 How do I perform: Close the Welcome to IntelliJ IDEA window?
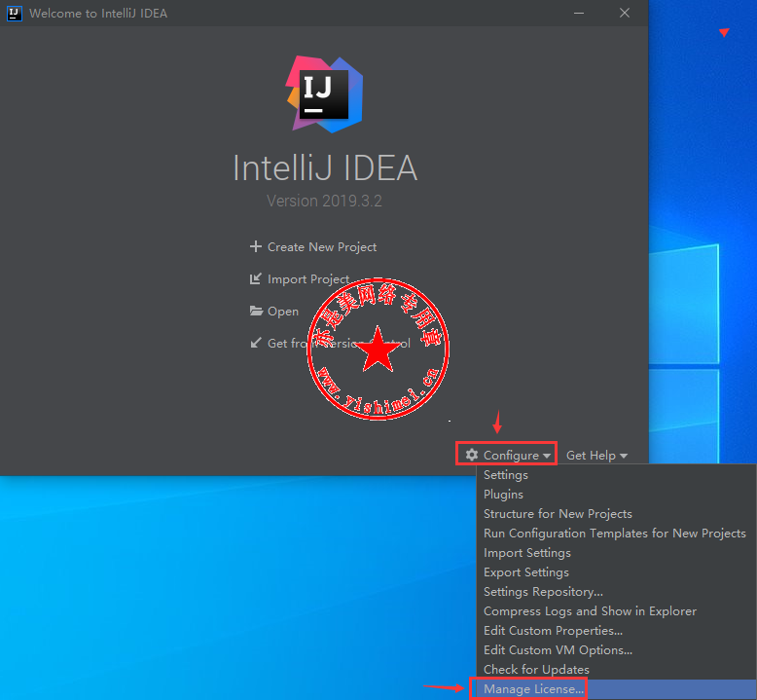(625, 13)
